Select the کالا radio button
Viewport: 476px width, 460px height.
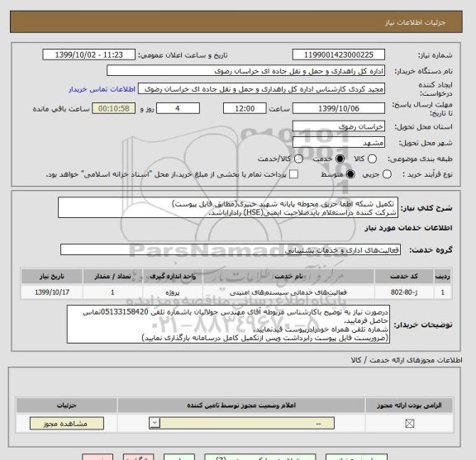coord(372,159)
